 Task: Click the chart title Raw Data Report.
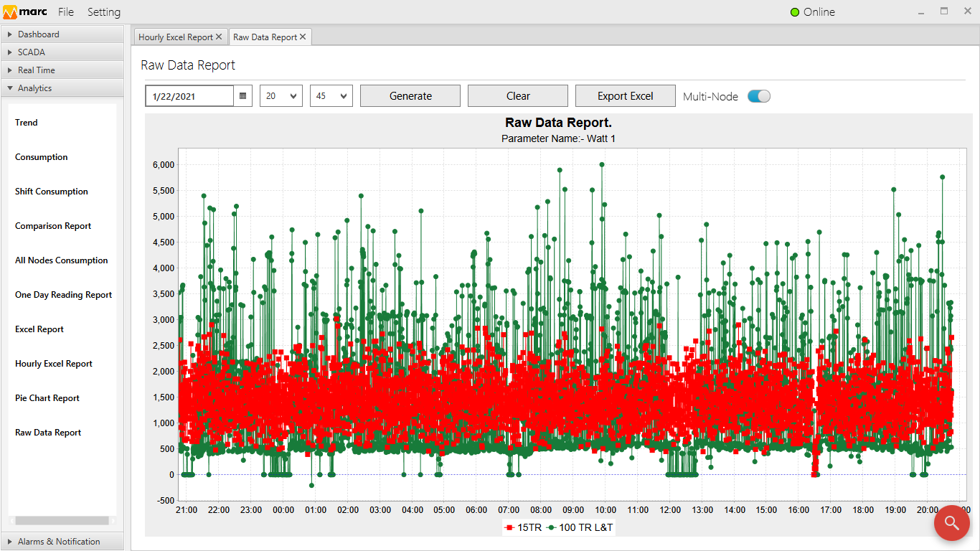pyautogui.click(x=558, y=123)
